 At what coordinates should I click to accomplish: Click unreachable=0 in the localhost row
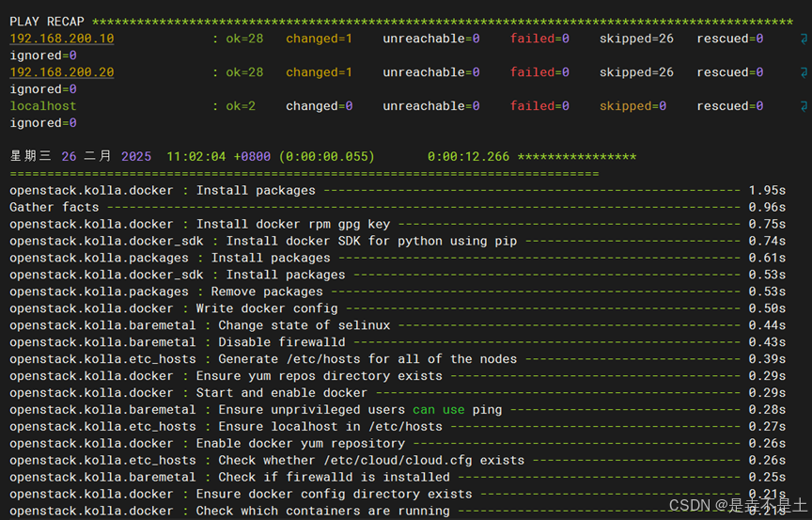pos(430,105)
